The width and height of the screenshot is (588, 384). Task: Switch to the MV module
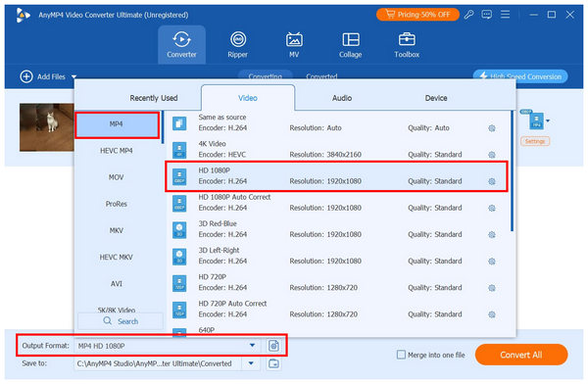[x=294, y=45]
